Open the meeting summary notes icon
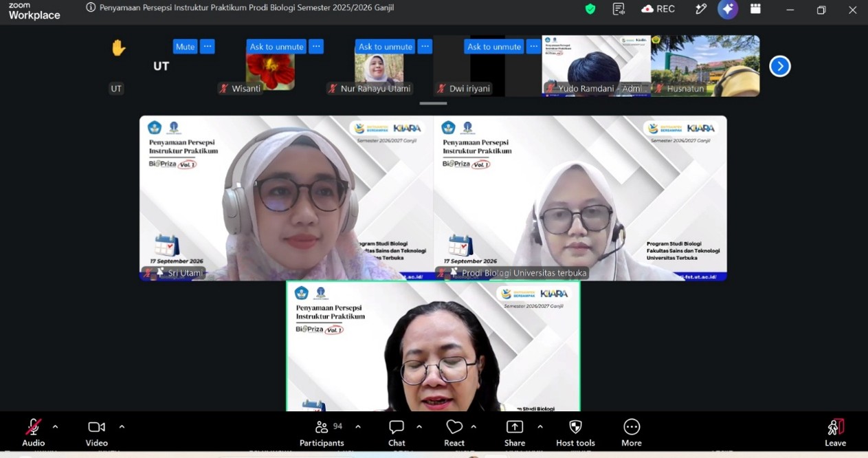 (x=619, y=9)
